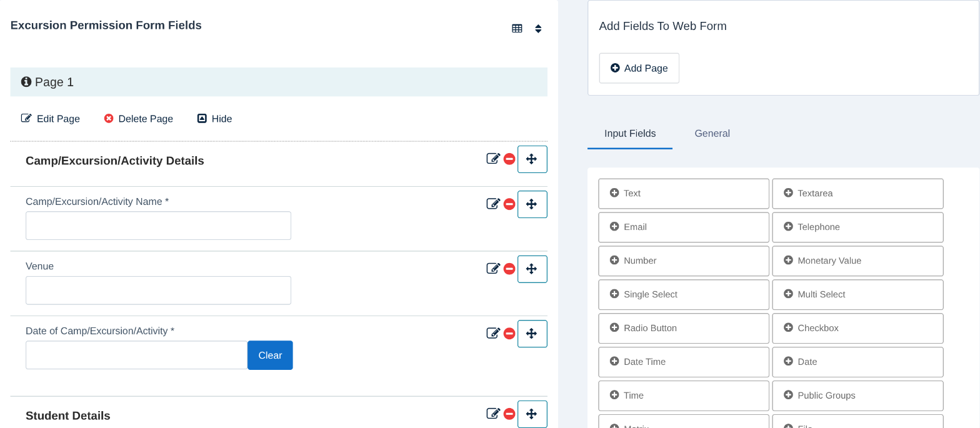Remove the Camp/Excursion/Activity Details heading
This screenshot has height=428, width=980.
pyautogui.click(x=509, y=159)
